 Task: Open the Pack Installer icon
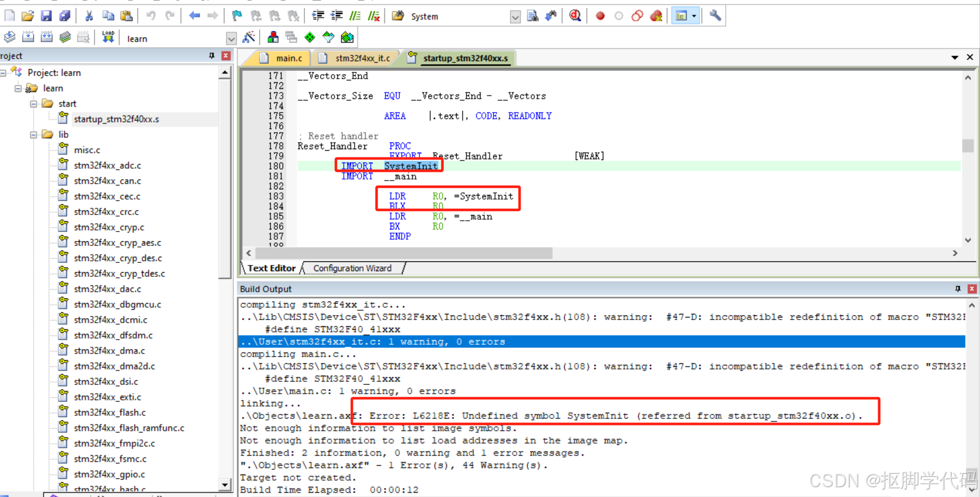point(347,38)
